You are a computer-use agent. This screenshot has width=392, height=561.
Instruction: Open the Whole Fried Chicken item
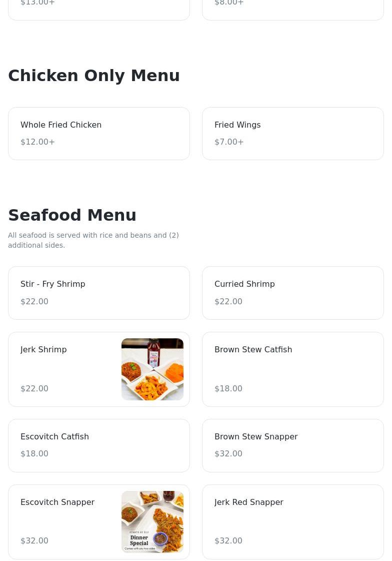99,133
